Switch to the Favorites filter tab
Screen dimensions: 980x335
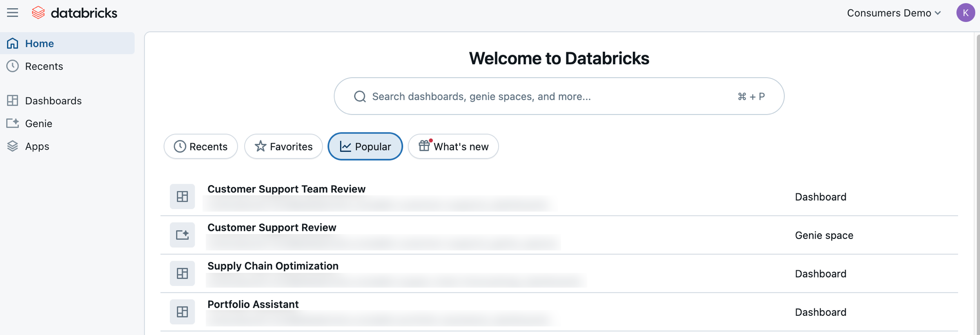tap(283, 146)
